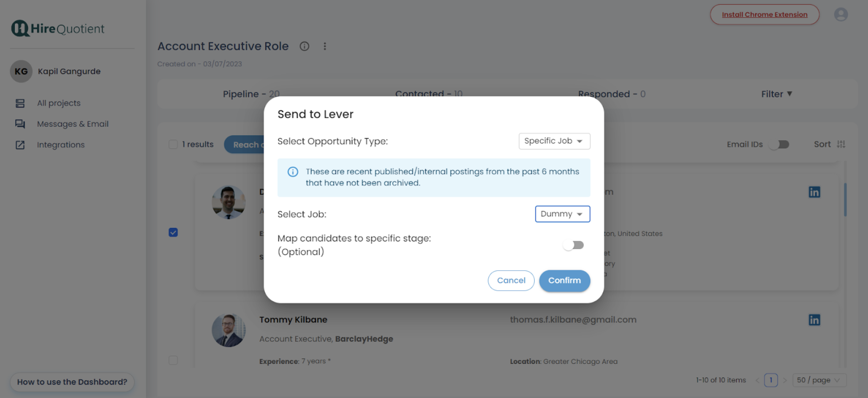868x398 pixels.
Task: Open Integrations page
Action: (61, 145)
